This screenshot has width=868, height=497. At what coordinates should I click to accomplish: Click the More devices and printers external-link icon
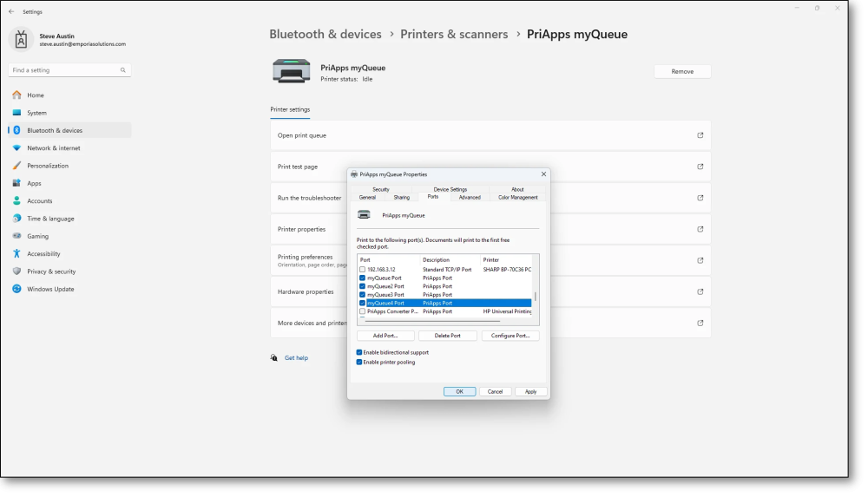click(700, 324)
